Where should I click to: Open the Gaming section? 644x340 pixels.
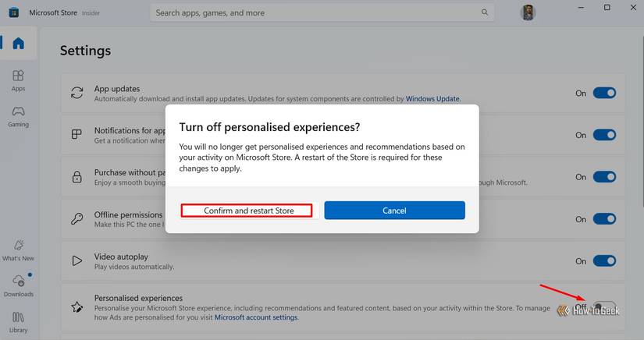coord(19,117)
